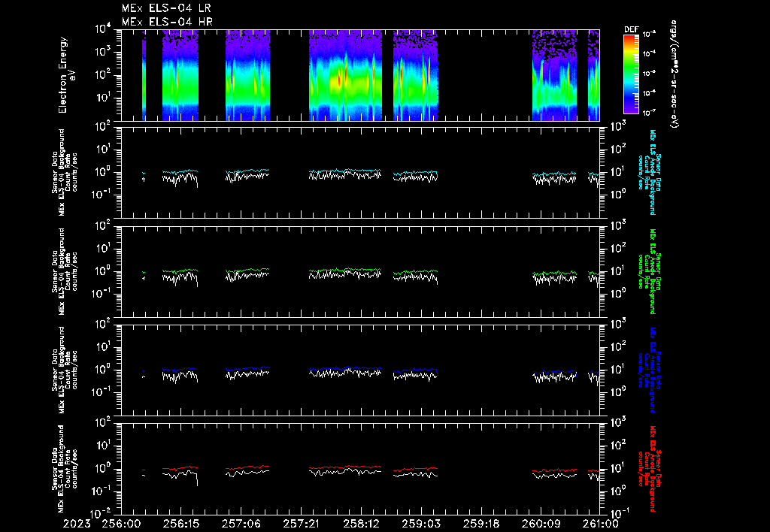Click the left axis label of the cyan-trace panel
This screenshot has height=532, width=770.
[65, 172]
